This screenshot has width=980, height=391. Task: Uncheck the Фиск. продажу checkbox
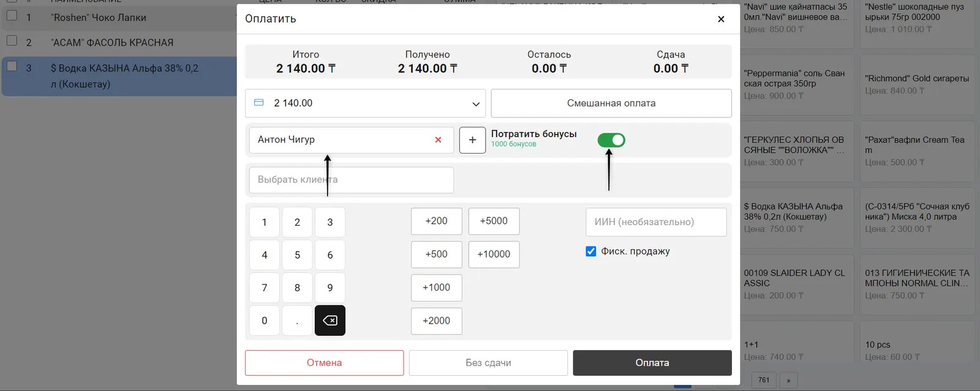point(591,251)
